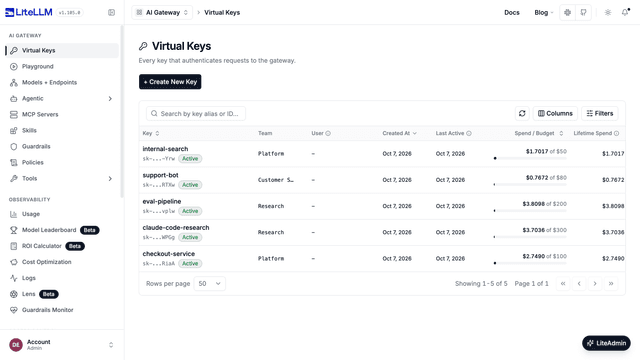The width and height of the screenshot is (640, 360).
Task: Click Virtual Keys breadcrumb
Action: point(222,13)
